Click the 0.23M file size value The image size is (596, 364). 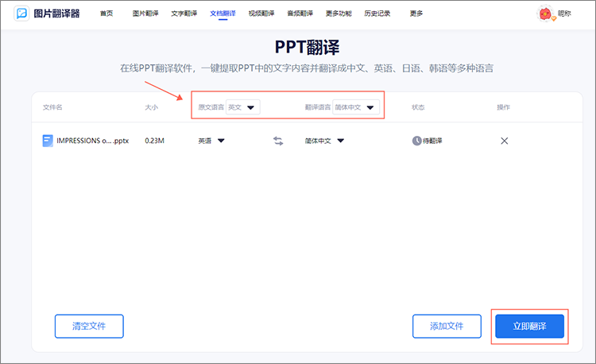coord(154,141)
